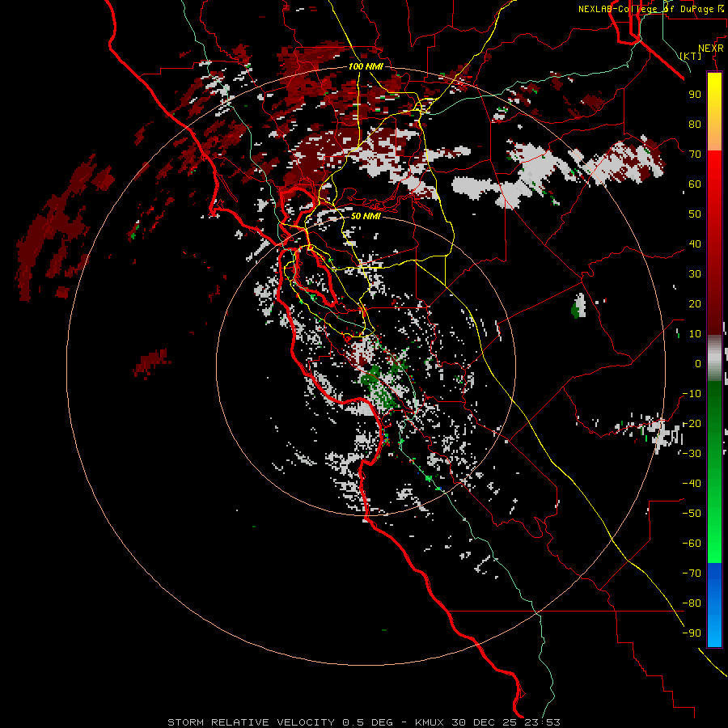Viewport: 728px width, 728px height.
Task: Click the -30 scale label
Action: pos(692,454)
